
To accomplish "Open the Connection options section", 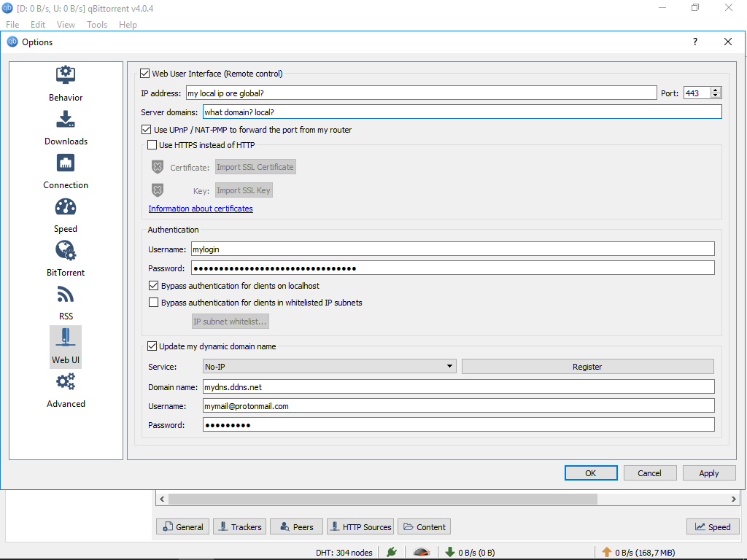I will 66,172.
